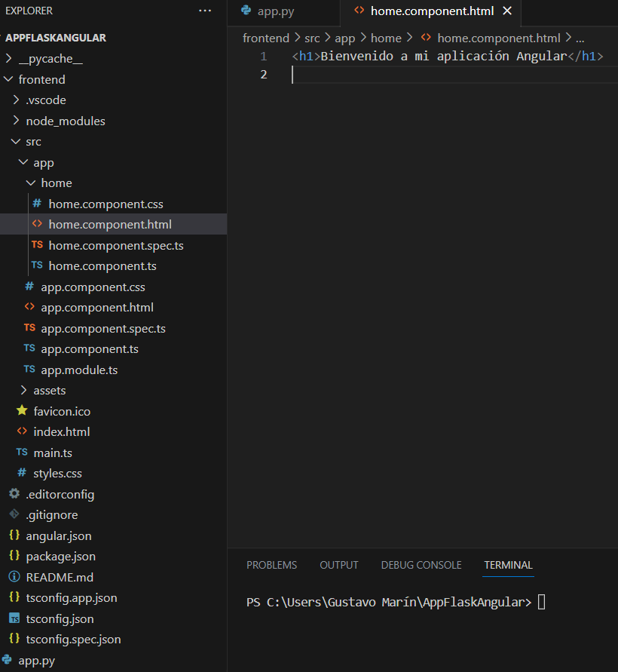Click the braces icon of tsconfig.spec.json
Image resolution: width=618 pixels, height=672 pixels.
pyautogui.click(x=14, y=639)
